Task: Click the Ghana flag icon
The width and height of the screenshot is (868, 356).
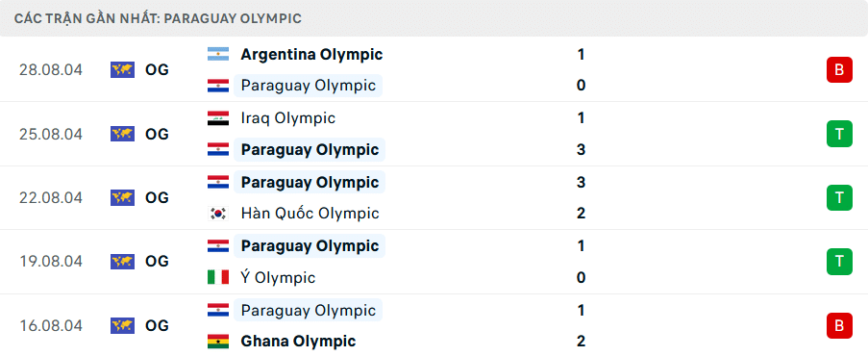Action: point(218,341)
